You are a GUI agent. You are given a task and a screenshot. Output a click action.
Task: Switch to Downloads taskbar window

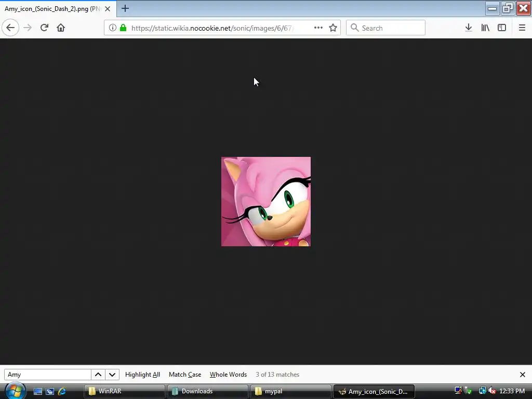pos(208,391)
